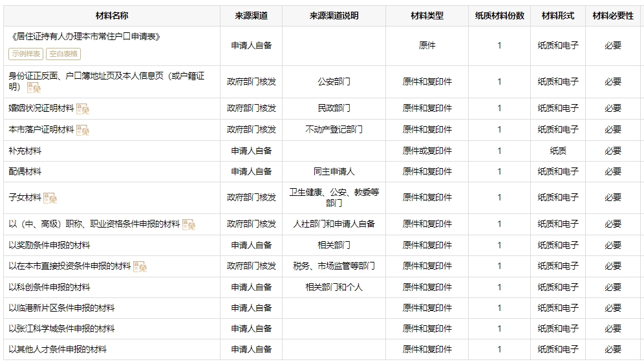Viewport: 644px width, 364px height.
Task: Click the 免 icon beside 子女材料
Action: click(50, 198)
